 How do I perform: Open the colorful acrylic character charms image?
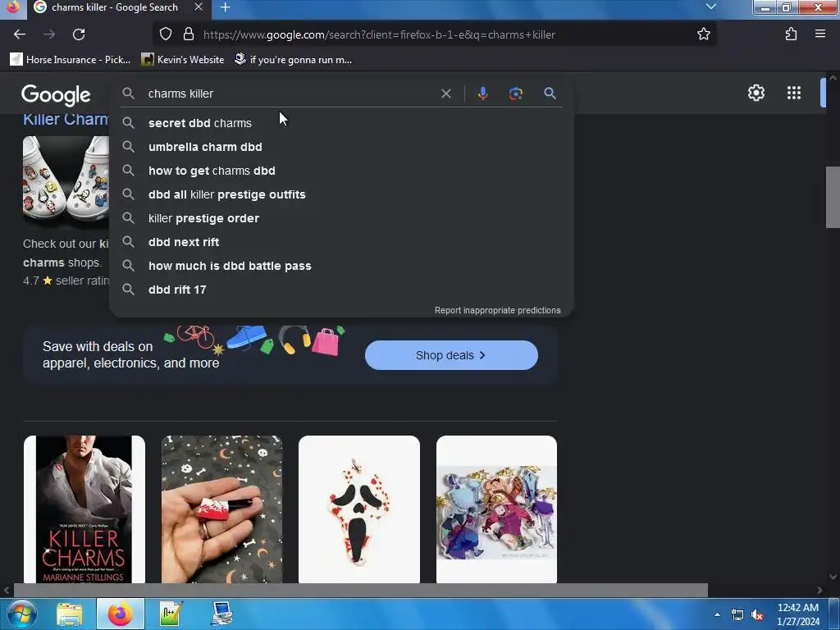tap(496, 509)
